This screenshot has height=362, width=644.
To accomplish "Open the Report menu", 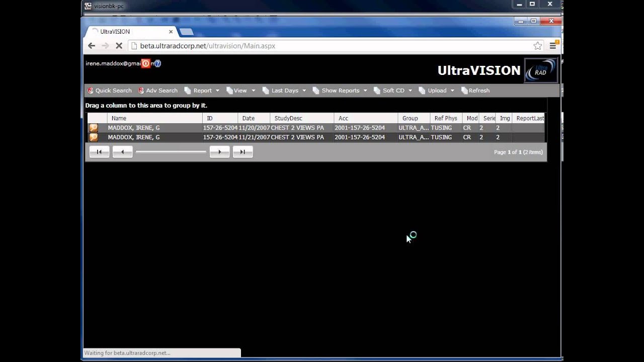I will 202,90.
